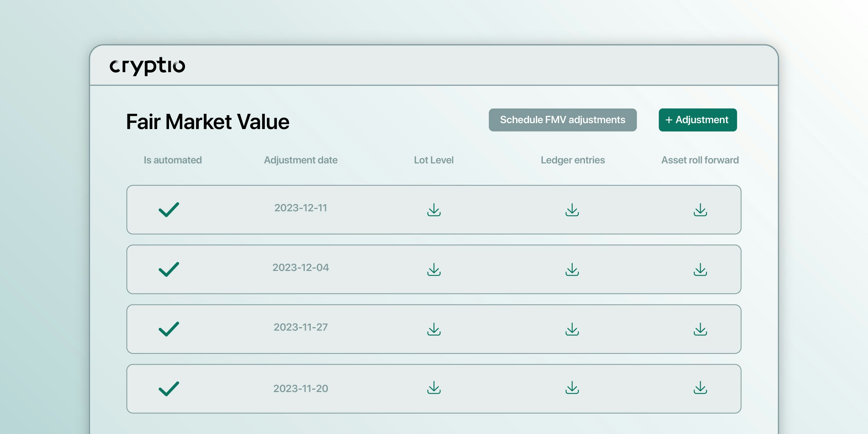Download Asset roll forward for 2023-12-11
This screenshot has height=434, width=868.
(700, 210)
